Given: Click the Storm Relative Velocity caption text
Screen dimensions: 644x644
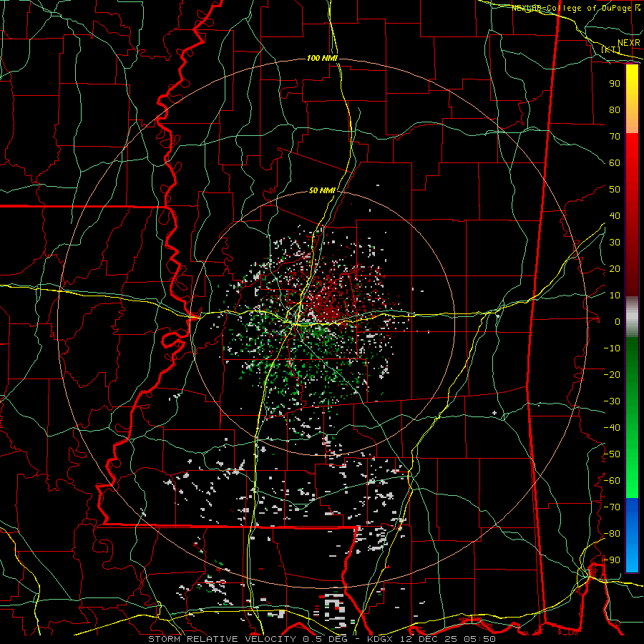Looking at the screenshot, I should [x=321, y=639].
